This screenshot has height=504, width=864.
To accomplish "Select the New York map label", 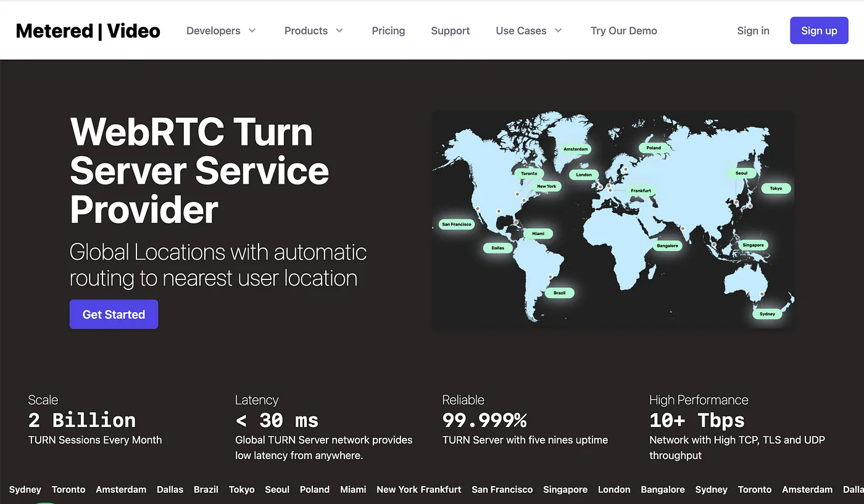I will [x=546, y=186].
